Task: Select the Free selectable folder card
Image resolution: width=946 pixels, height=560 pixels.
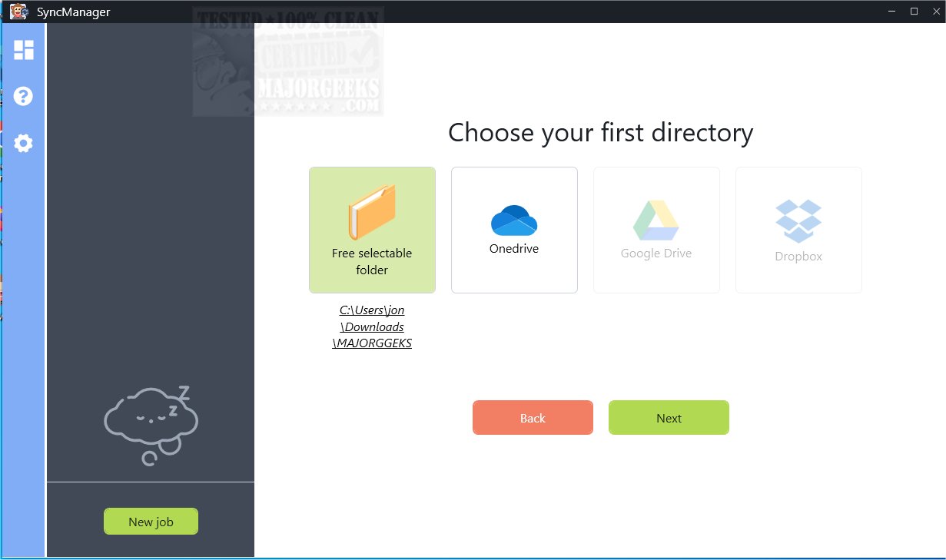Action: tap(372, 230)
